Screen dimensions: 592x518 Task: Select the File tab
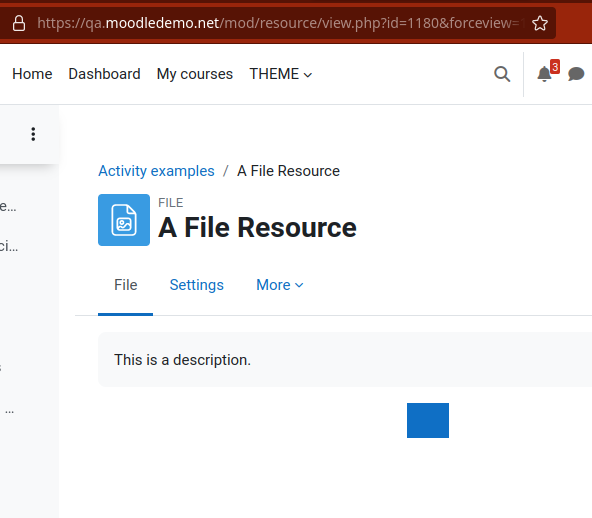[126, 285]
